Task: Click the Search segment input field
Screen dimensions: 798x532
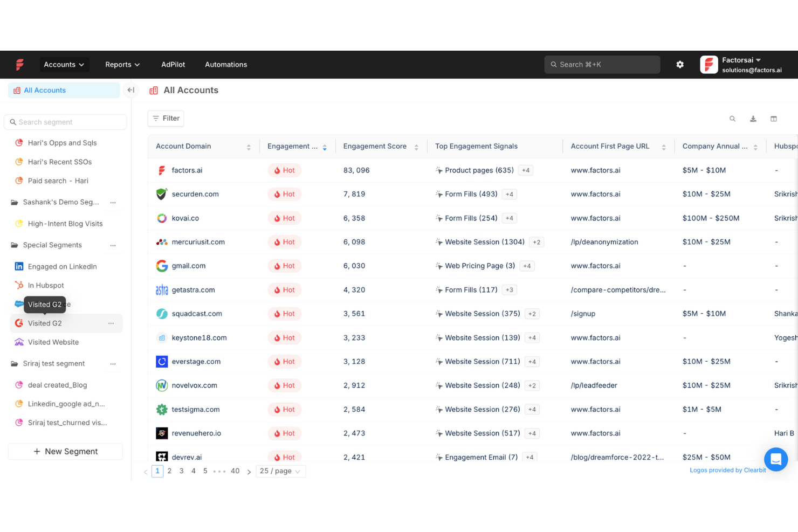Action: click(65, 122)
